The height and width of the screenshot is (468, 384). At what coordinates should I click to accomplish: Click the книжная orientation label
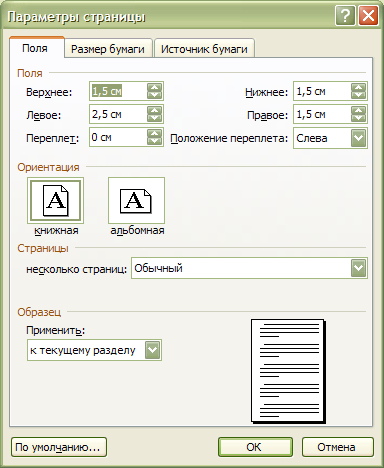point(56,230)
